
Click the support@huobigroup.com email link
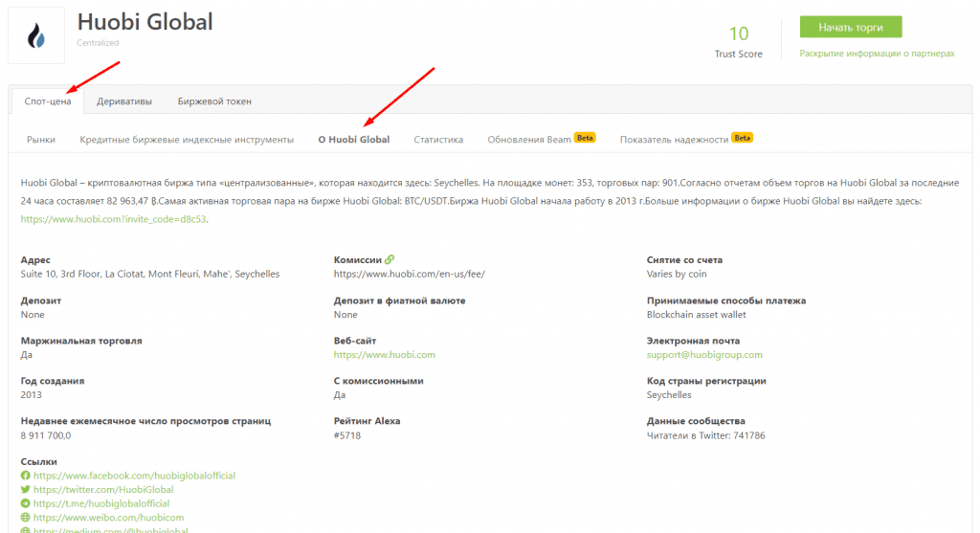704,355
